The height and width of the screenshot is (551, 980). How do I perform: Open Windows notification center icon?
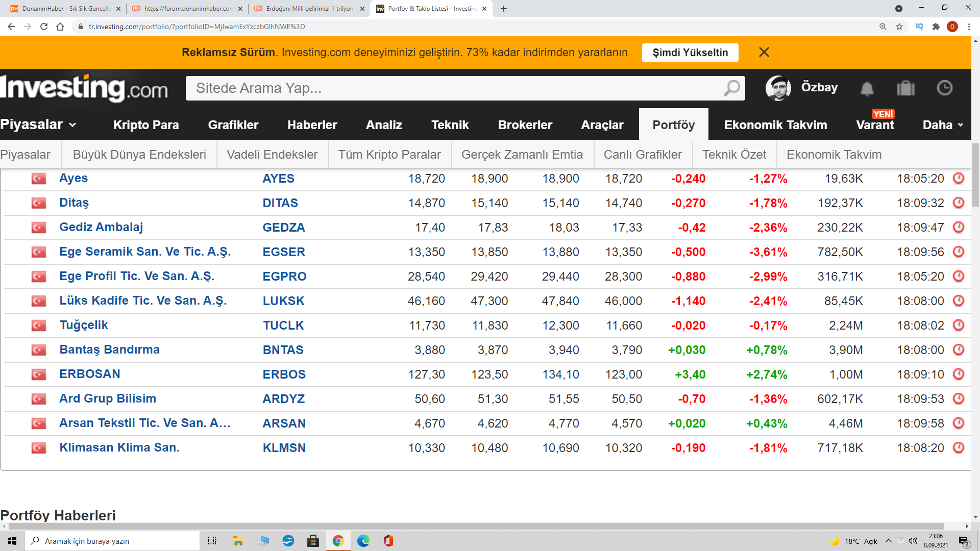964,541
